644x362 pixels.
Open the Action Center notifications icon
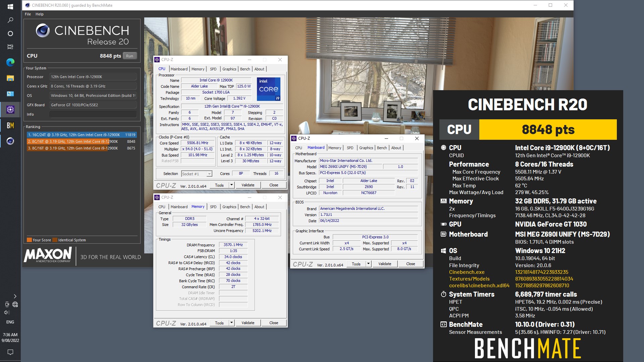[10, 352]
